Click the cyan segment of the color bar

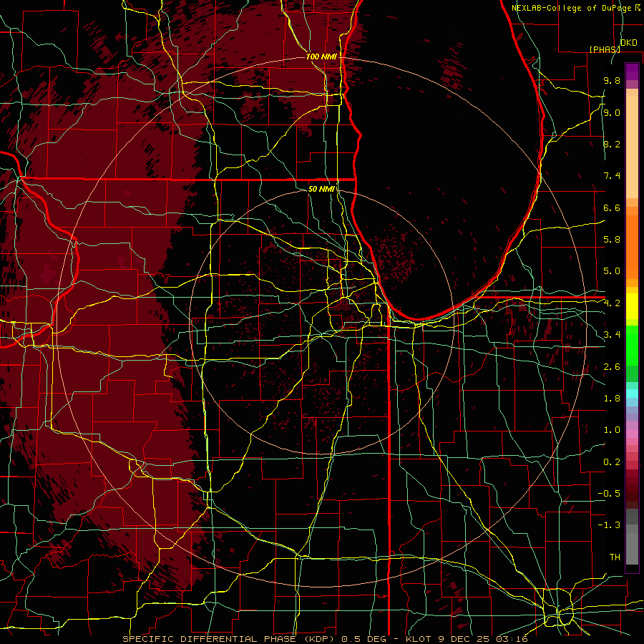pyautogui.click(x=632, y=394)
